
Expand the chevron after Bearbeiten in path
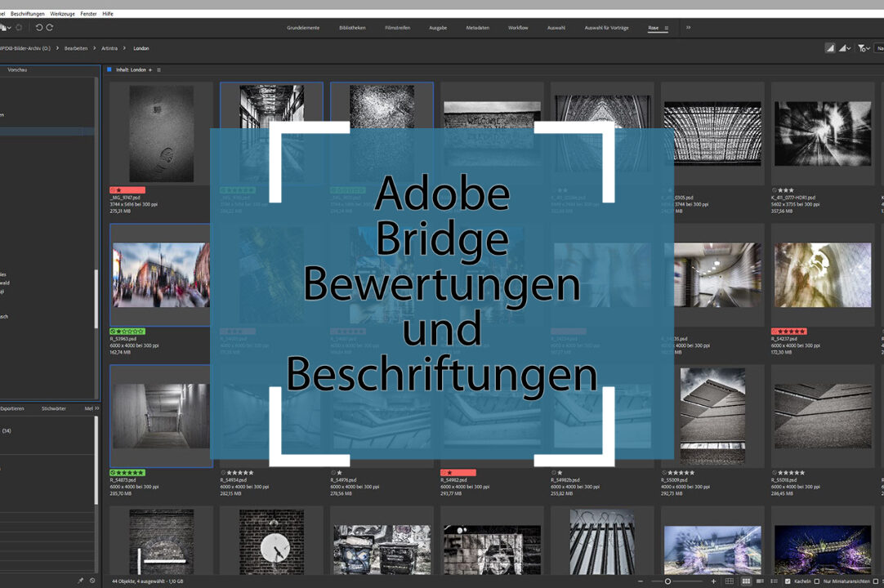pyautogui.click(x=94, y=48)
